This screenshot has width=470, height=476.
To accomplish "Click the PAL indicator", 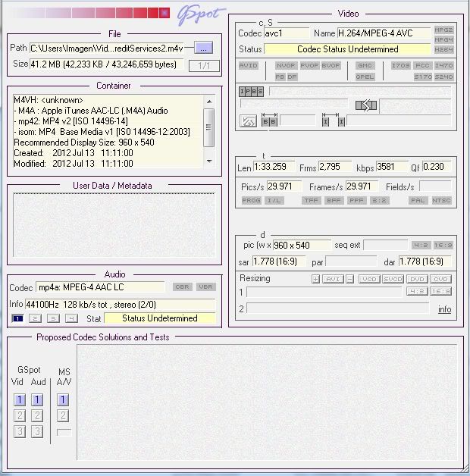I will click(x=418, y=200).
